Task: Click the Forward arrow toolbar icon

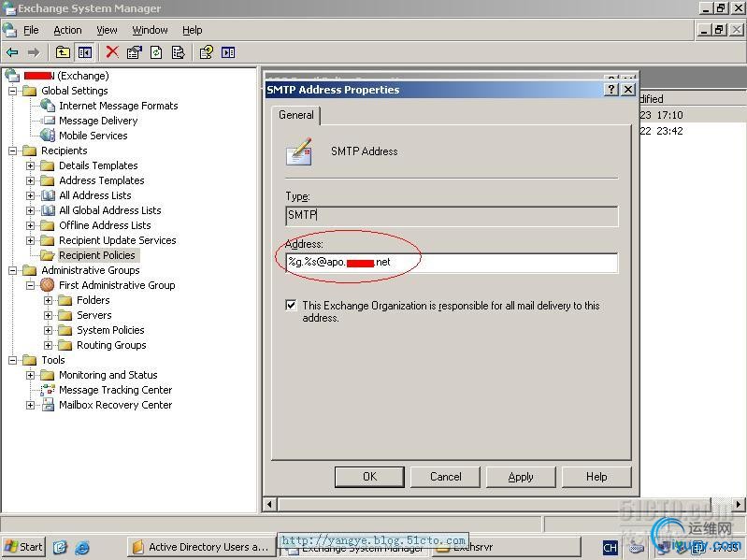Action: coord(34,52)
